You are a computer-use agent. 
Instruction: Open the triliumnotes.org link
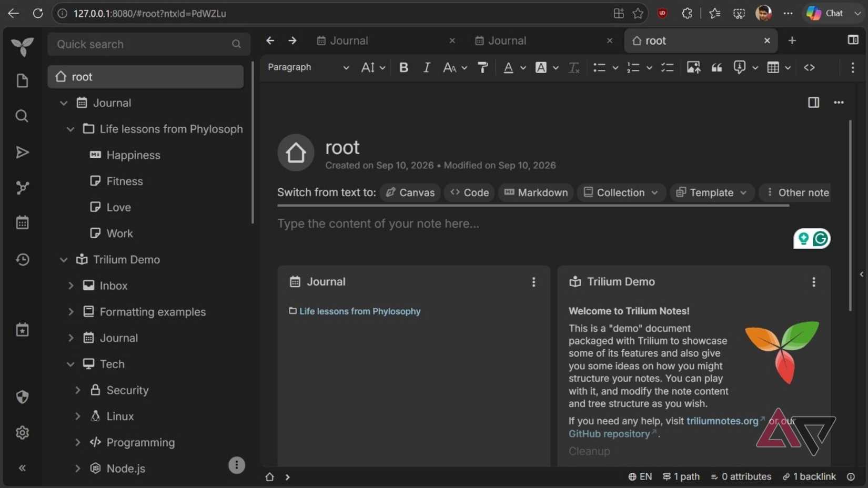pos(722,421)
